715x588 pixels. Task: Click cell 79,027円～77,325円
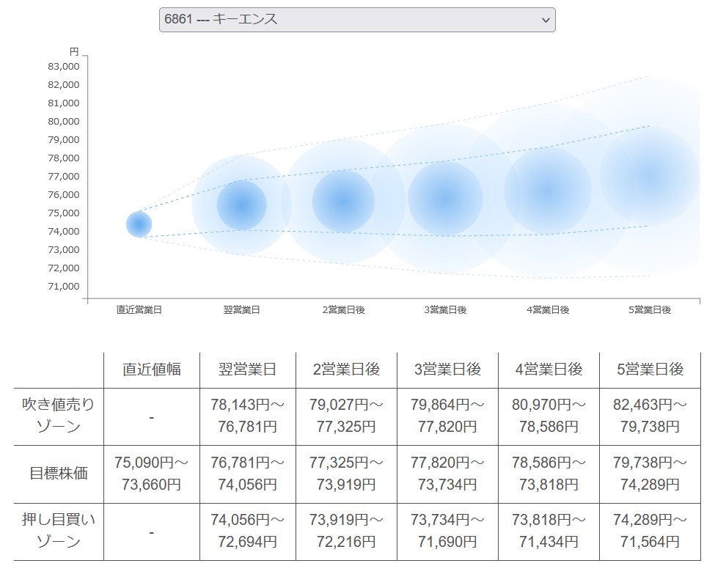coord(346,415)
